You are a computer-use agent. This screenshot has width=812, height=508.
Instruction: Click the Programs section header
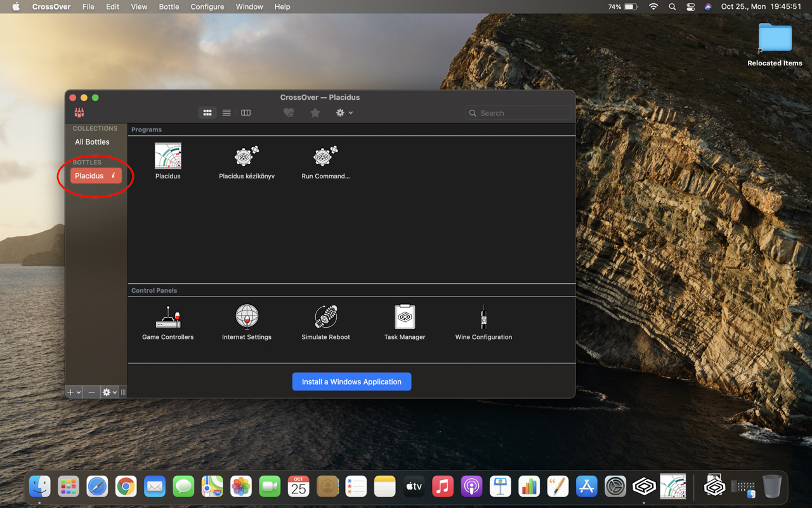tap(147, 130)
